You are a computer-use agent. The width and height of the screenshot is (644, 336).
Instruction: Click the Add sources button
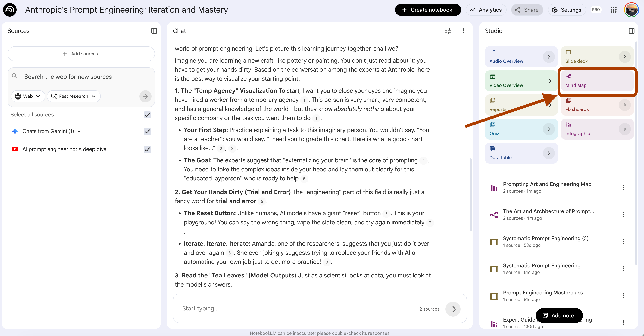click(x=81, y=54)
